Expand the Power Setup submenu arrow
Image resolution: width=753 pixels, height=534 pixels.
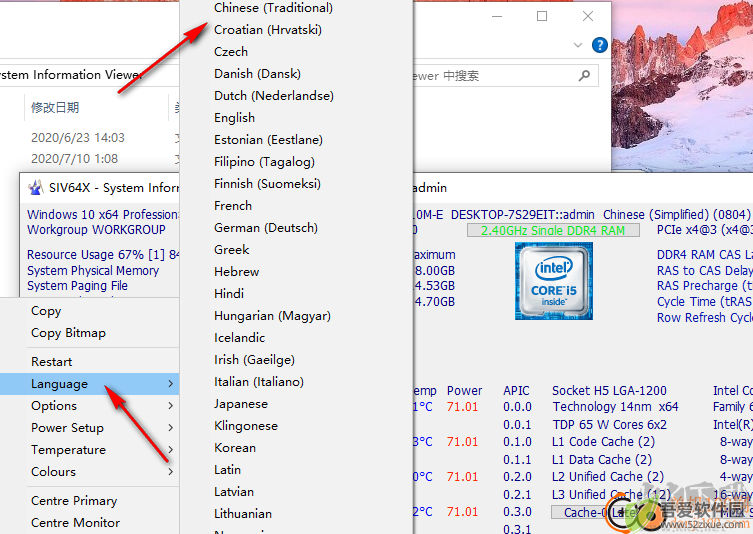click(170, 428)
